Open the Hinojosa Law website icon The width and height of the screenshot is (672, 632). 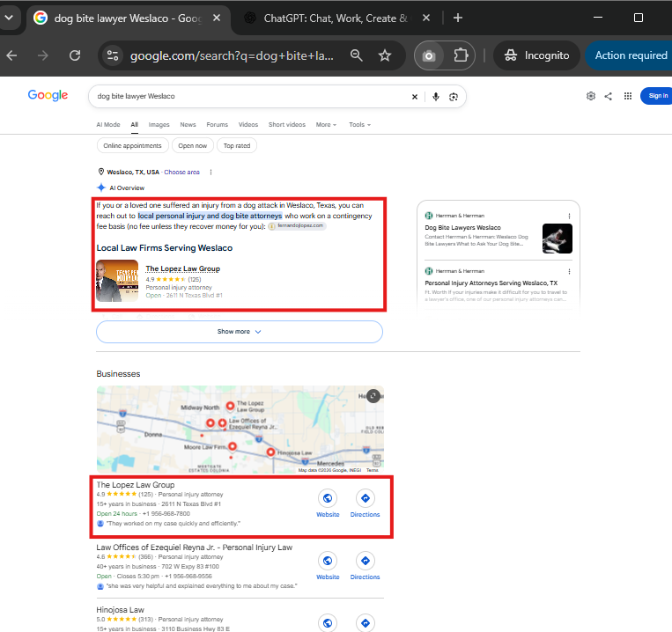point(328,622)
